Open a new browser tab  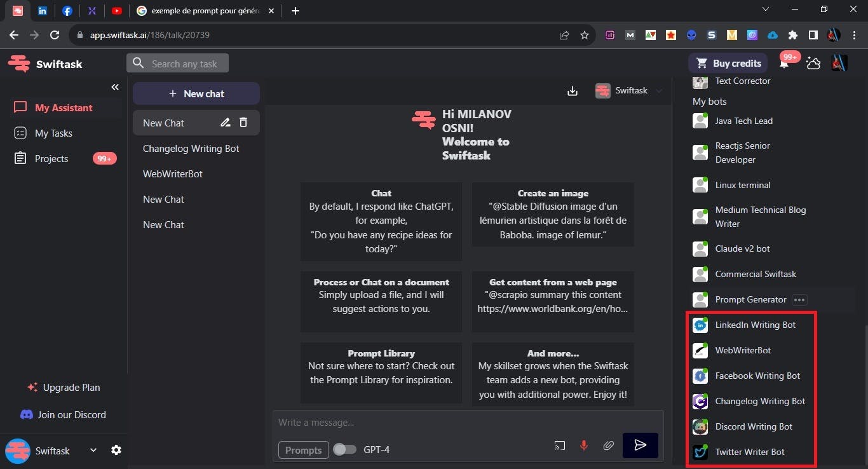[295, 10]
